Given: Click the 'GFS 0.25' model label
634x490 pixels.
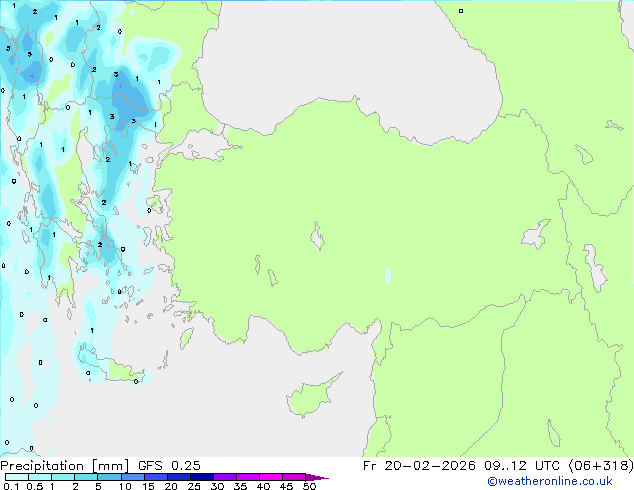Looking at the screenshot, I should (169, 466).
